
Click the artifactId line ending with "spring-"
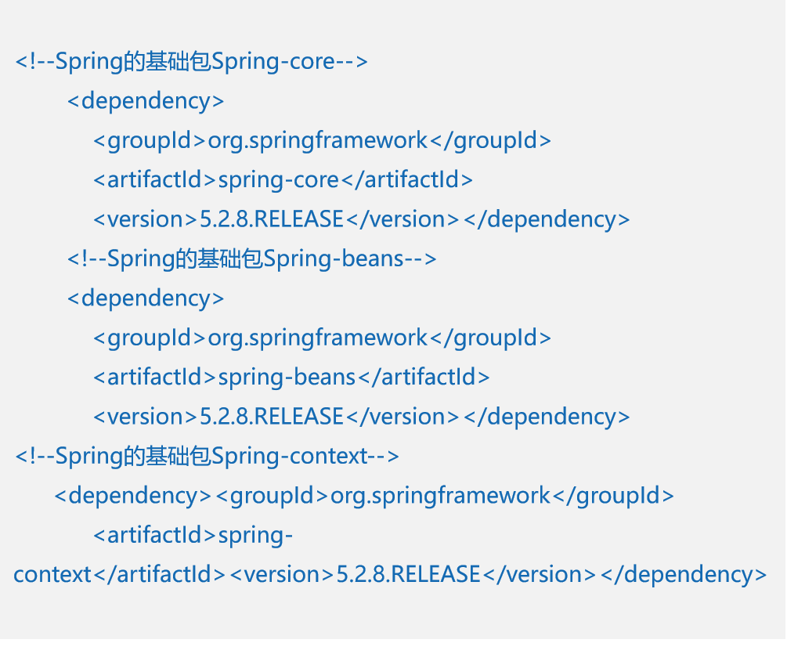193,536
